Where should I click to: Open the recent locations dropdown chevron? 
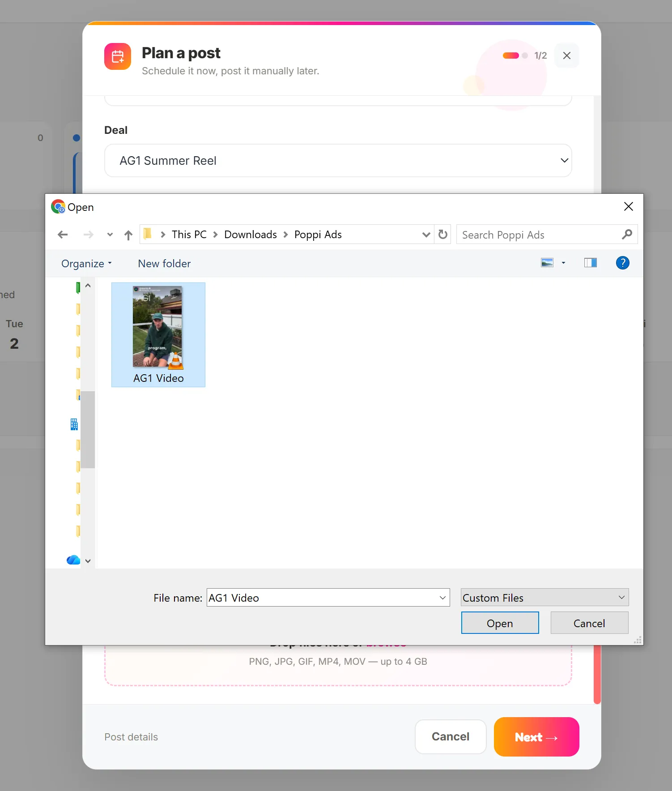click(110, 235)
